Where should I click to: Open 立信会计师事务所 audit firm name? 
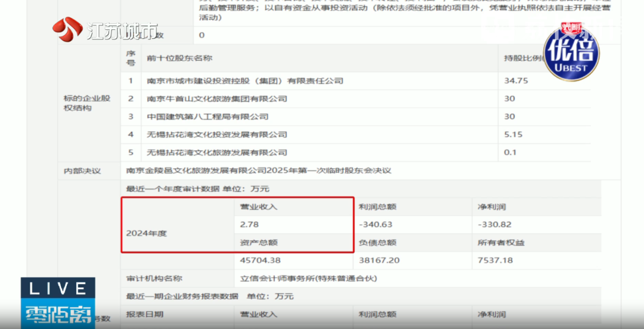[308, 278]
